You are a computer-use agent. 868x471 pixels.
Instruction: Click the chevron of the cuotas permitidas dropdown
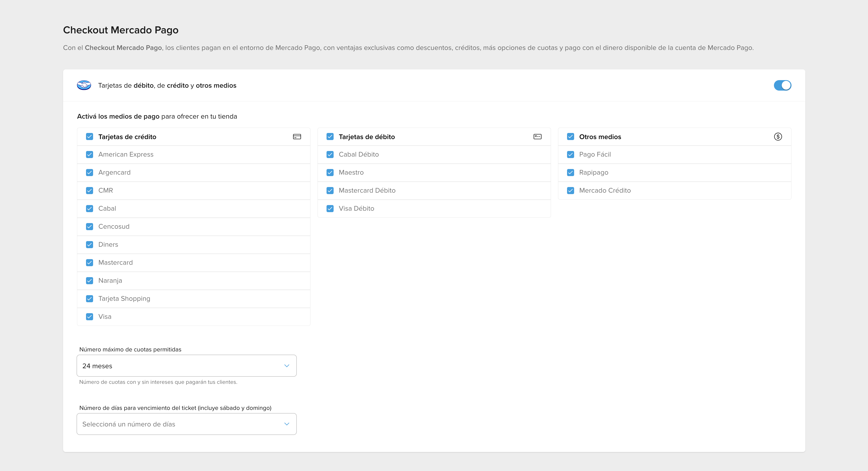coord(287,366)
